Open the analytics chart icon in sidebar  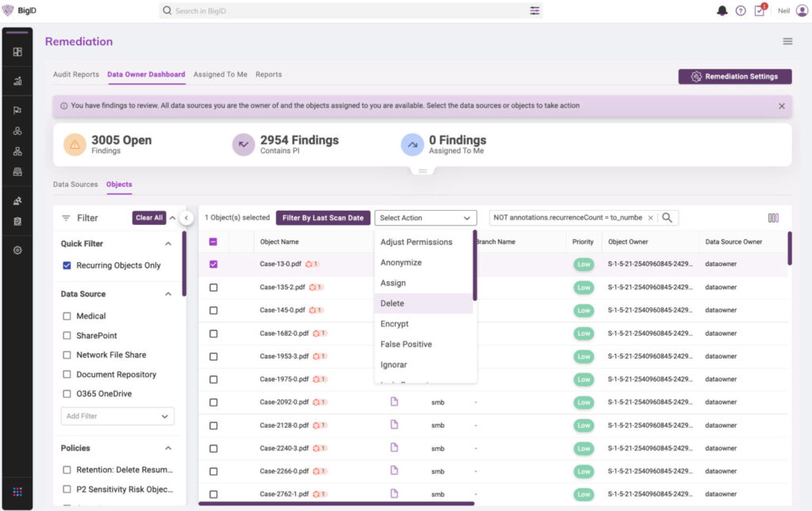(17, 81)
